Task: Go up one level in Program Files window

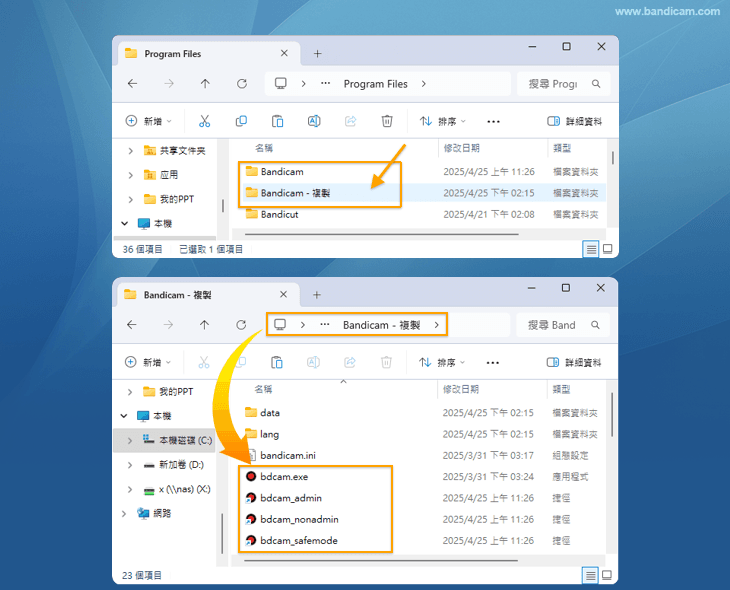Action: tap(205, 84)
